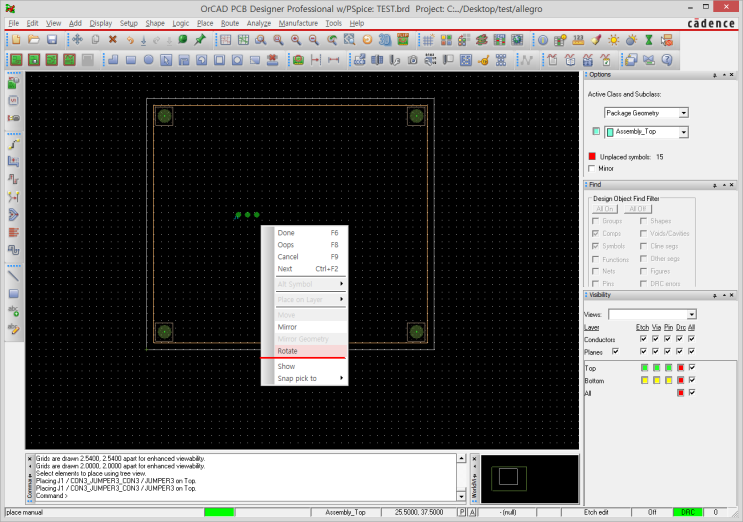Select the Move tool with crossed arrows

click(x=77, y=40)
